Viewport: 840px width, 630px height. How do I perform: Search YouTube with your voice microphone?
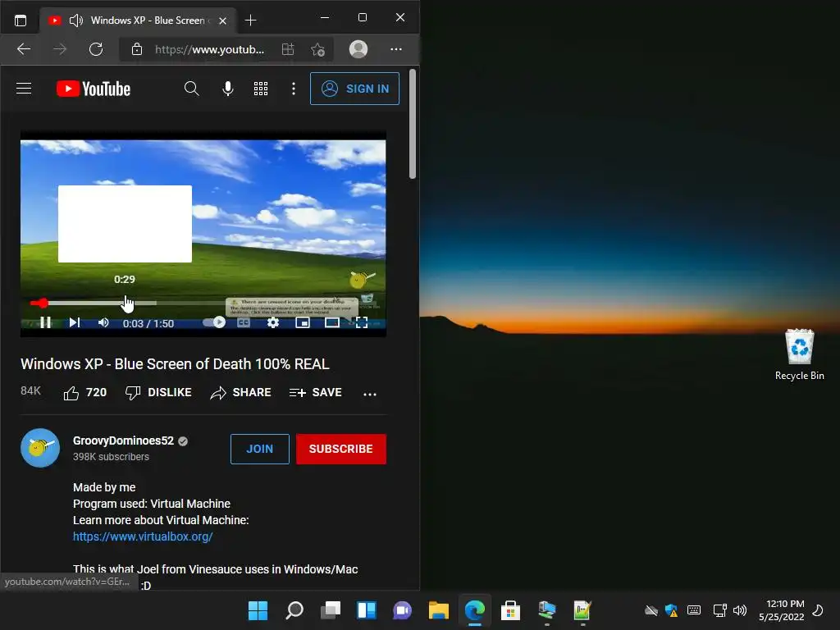click(x=228, y=89)
